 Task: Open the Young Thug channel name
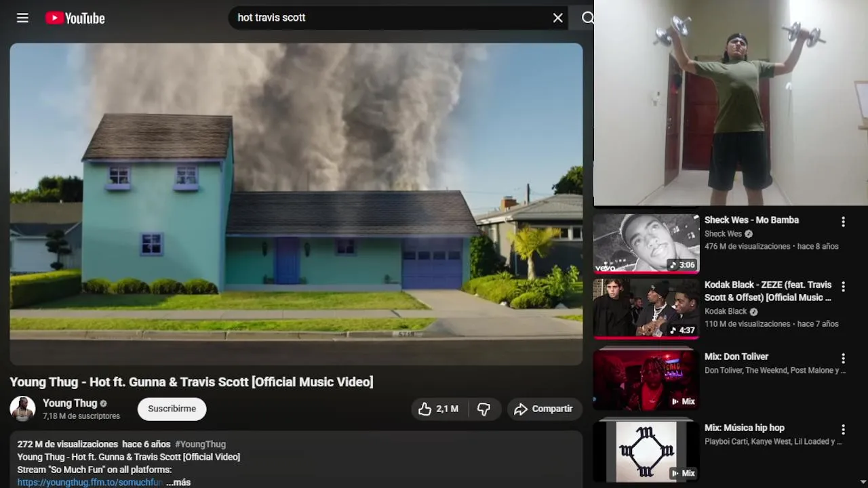coord(70,403)
